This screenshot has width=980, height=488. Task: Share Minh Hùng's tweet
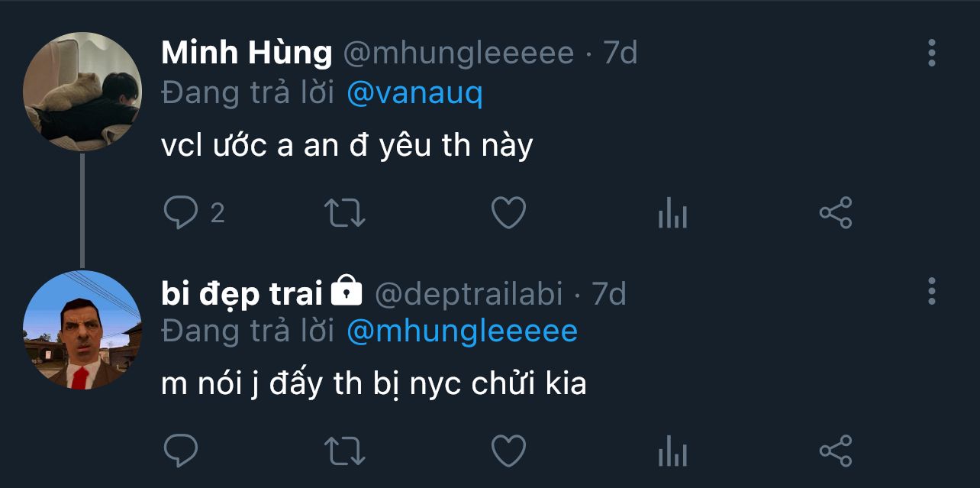point(836,213)
